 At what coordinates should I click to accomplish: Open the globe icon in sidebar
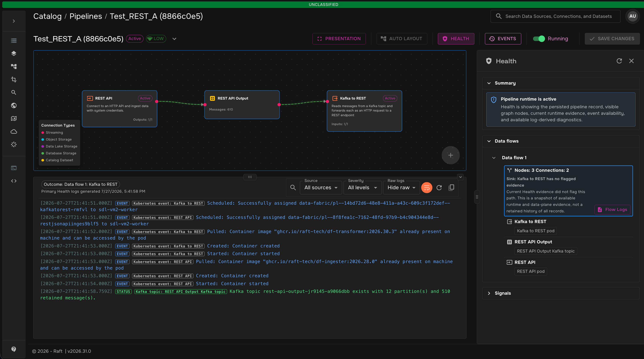tap(14, 105)
